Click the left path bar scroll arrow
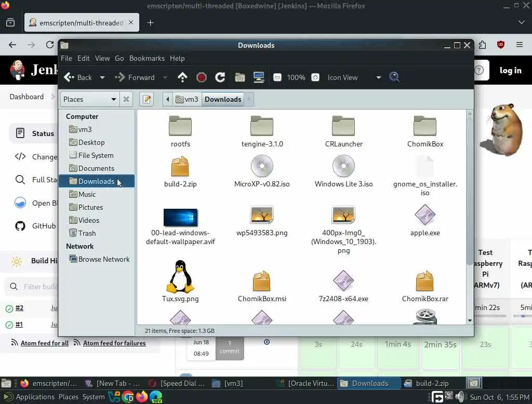This screenshot has width=532, height=404. tap(168, 99)
